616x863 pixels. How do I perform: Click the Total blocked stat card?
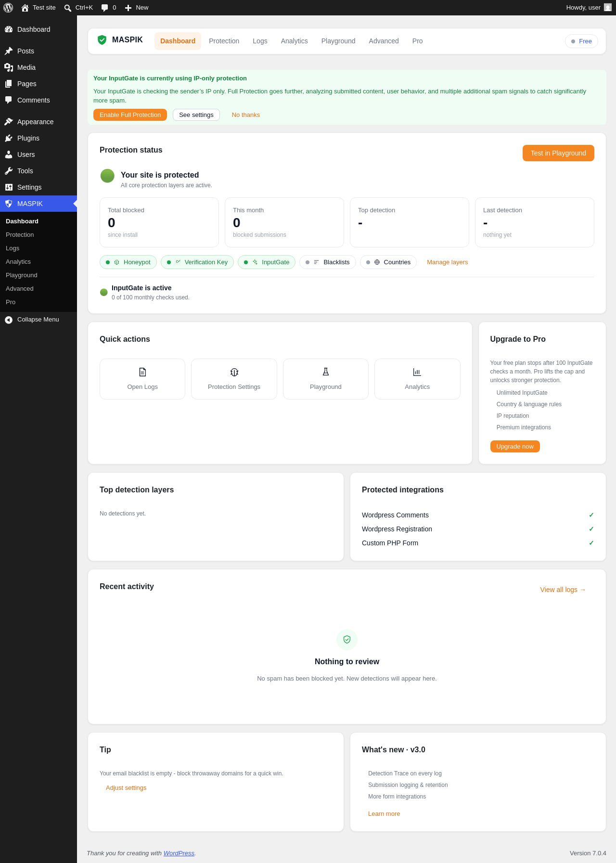tap(159, 222)
